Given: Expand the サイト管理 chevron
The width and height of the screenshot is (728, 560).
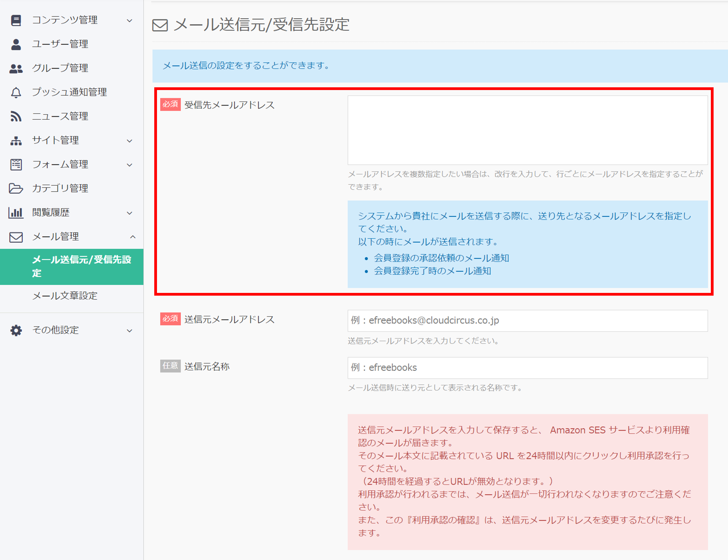Looking at the screenshot, I should pyautogui.click(x=130, y=141).
